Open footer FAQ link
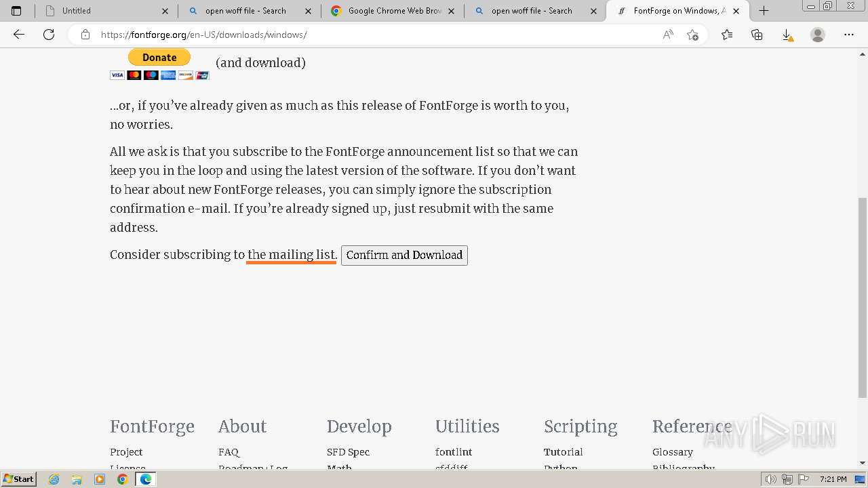868x488 pixels. (229, 452)
